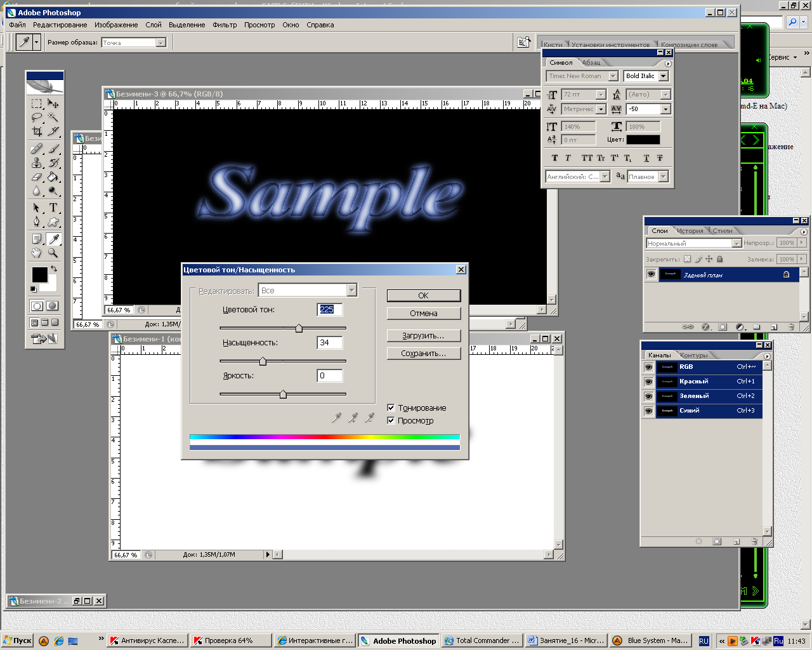The width and height of the screenshot is (812, 650).
Task: Add layer style (f) icon in Layers panel
Action: pos(705,327)
